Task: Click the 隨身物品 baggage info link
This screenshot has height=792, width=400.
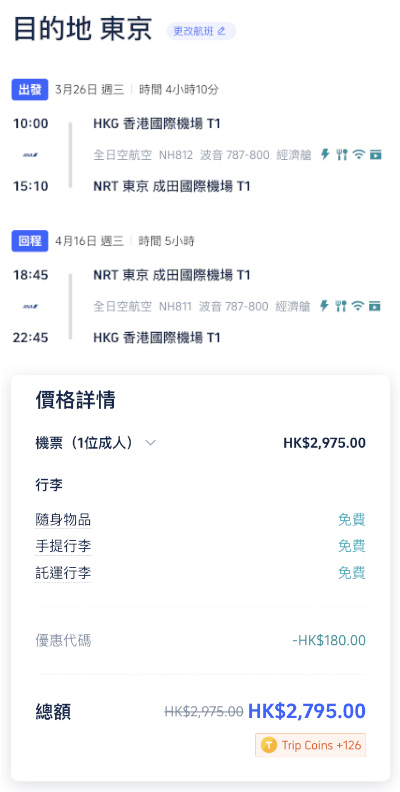Action: pos(63,520)
